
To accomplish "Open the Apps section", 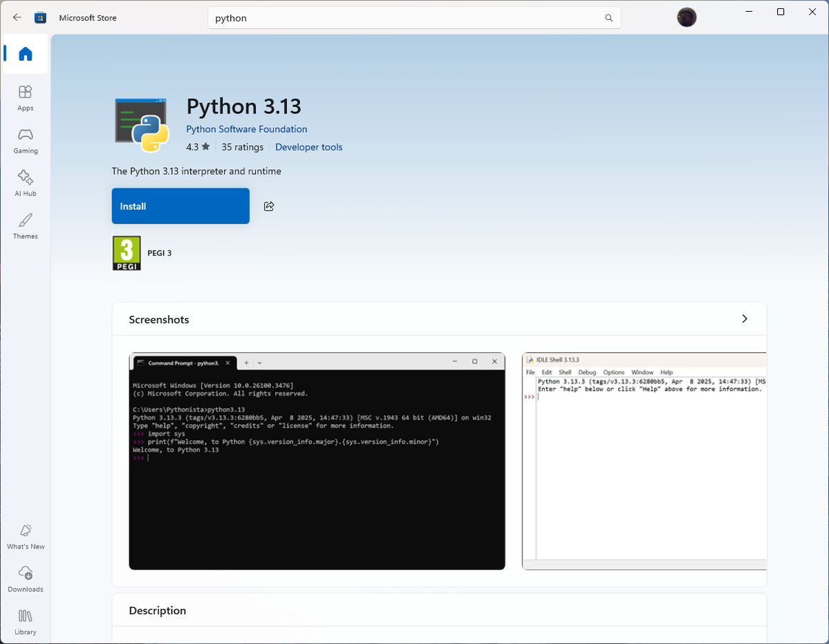I will click(x=26, y=98).
